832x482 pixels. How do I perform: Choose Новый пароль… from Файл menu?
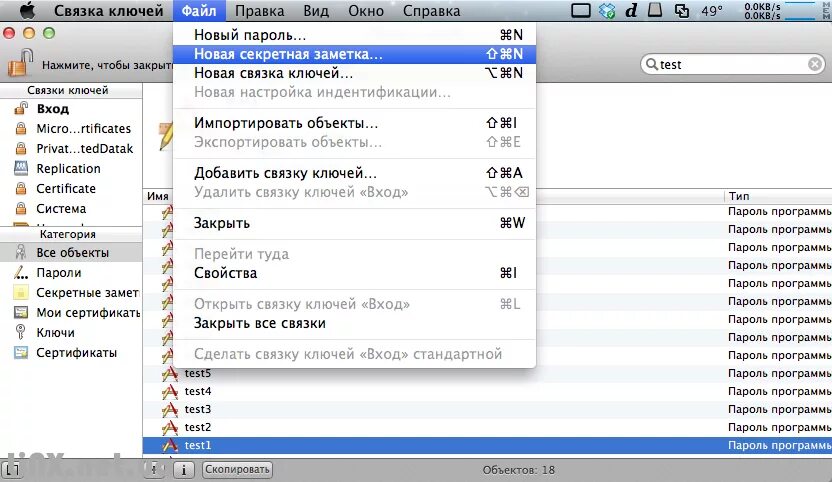point(354,35)
